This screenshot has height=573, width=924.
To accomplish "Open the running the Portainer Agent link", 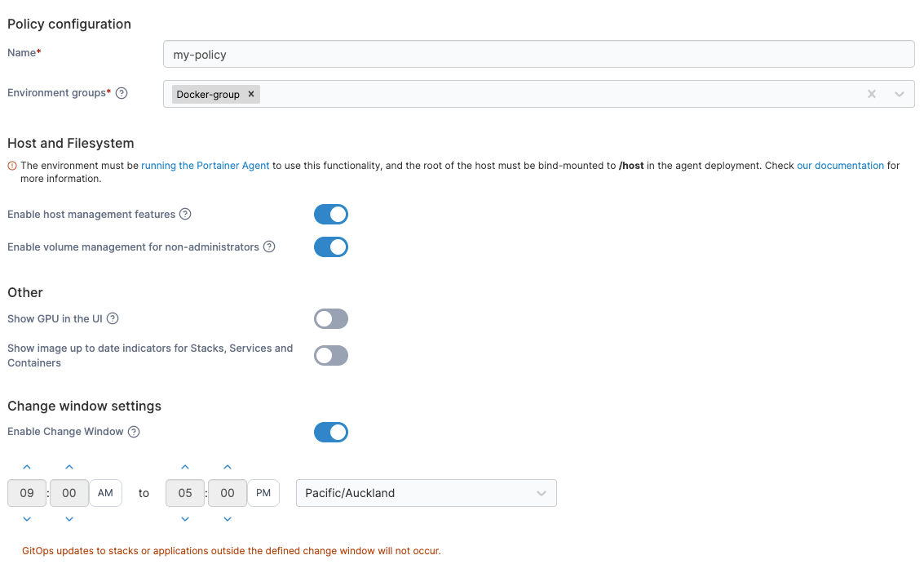I will click(x=205, y=166).
